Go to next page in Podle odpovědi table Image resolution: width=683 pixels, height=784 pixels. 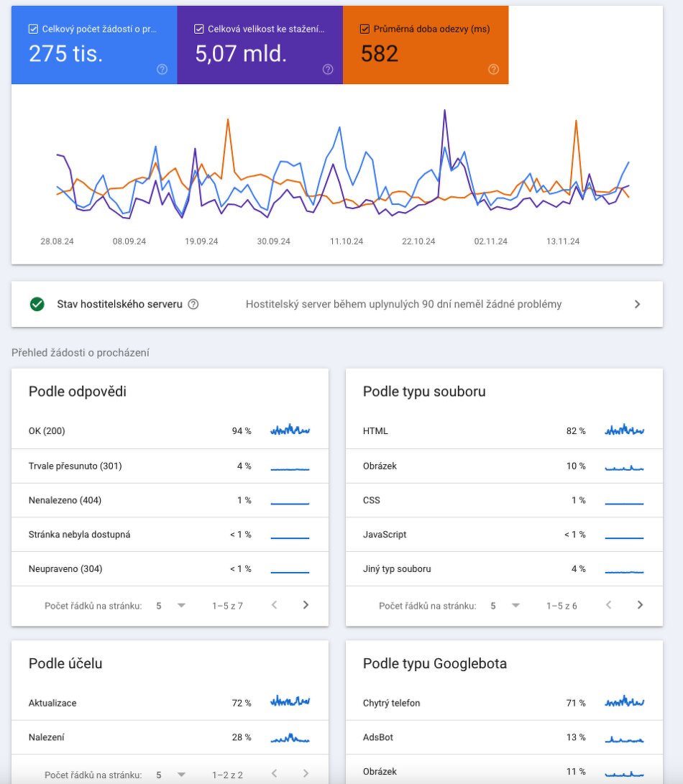click(306, 605)
